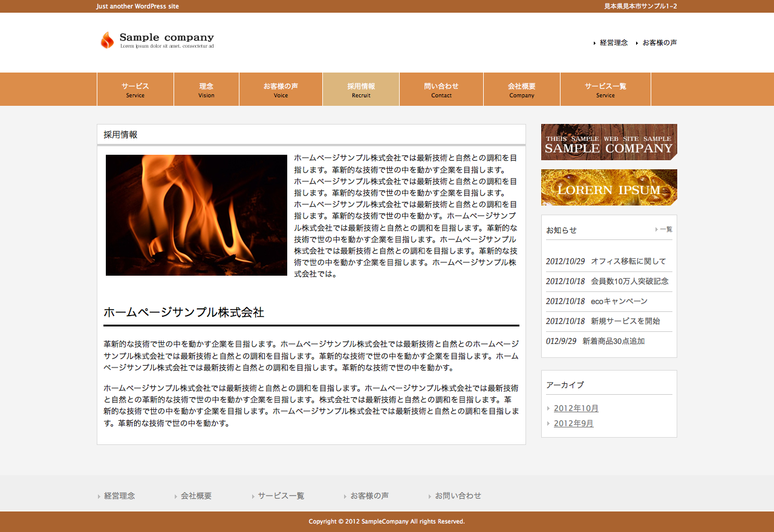Screen dimensions: 774x532
Task: Select 会社概要 Company nav tab
Action: click(x=522, y=89)
